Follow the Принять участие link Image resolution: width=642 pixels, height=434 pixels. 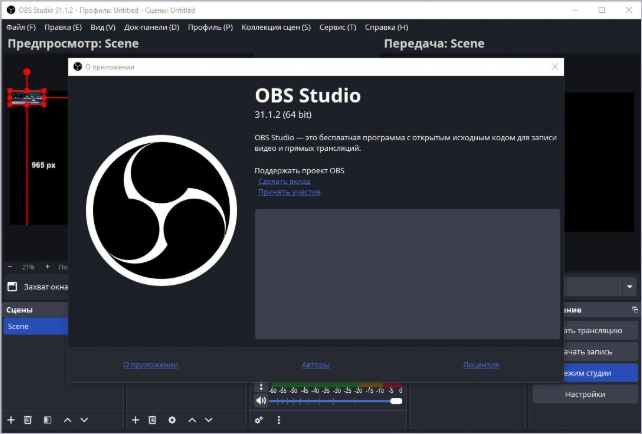tap(289, 192)
